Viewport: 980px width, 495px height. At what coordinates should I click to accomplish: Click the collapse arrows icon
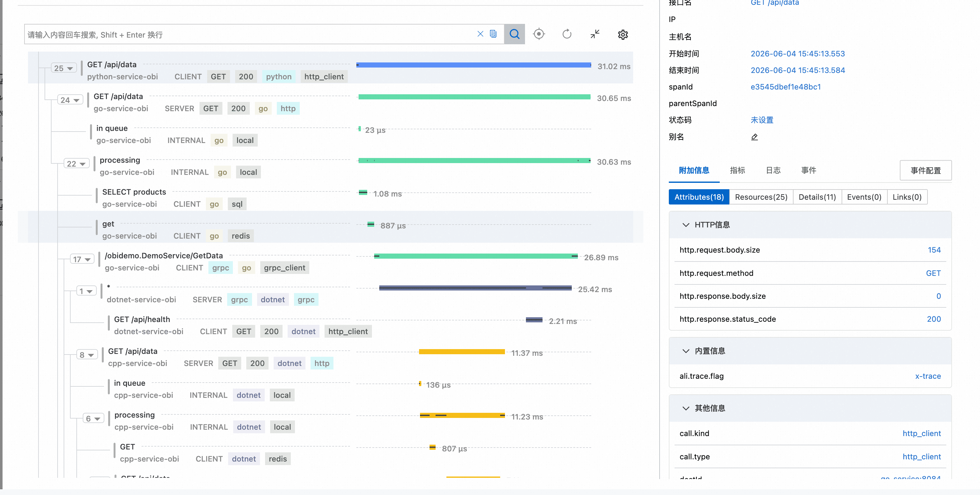click(595, 34)
